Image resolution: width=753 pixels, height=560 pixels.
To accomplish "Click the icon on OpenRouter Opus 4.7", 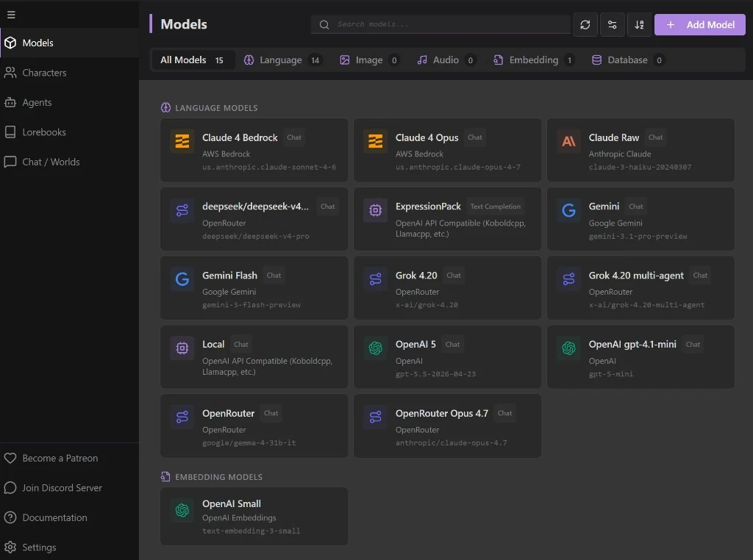I will tap(375, 417).
